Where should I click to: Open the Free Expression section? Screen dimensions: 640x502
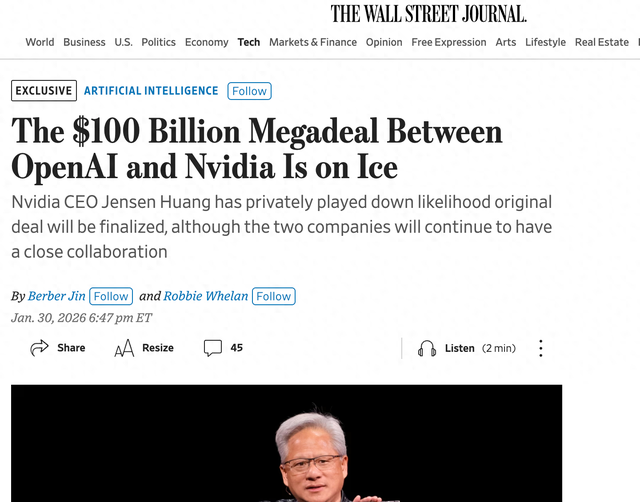(449, 42)
